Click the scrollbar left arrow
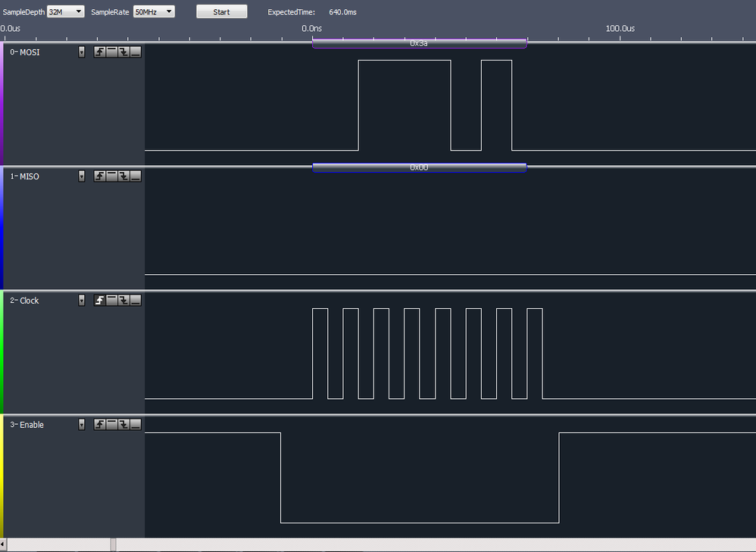The image size is (756, 552). pyautogui.click(x=3, y=544)
